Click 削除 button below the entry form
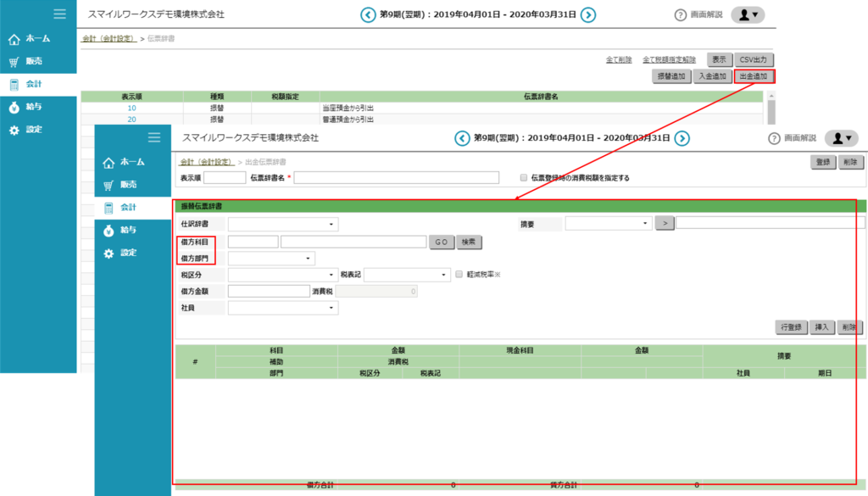 click(x=849, y=327)
